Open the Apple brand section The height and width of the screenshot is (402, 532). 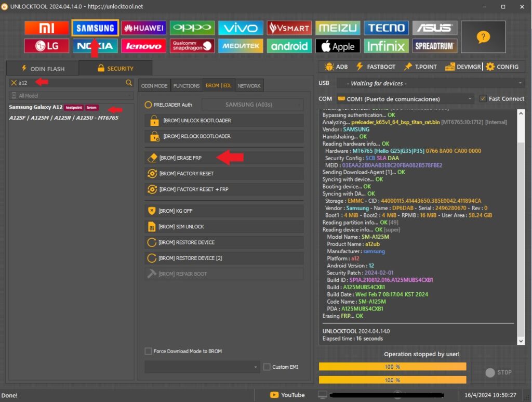tap(338, 46)
